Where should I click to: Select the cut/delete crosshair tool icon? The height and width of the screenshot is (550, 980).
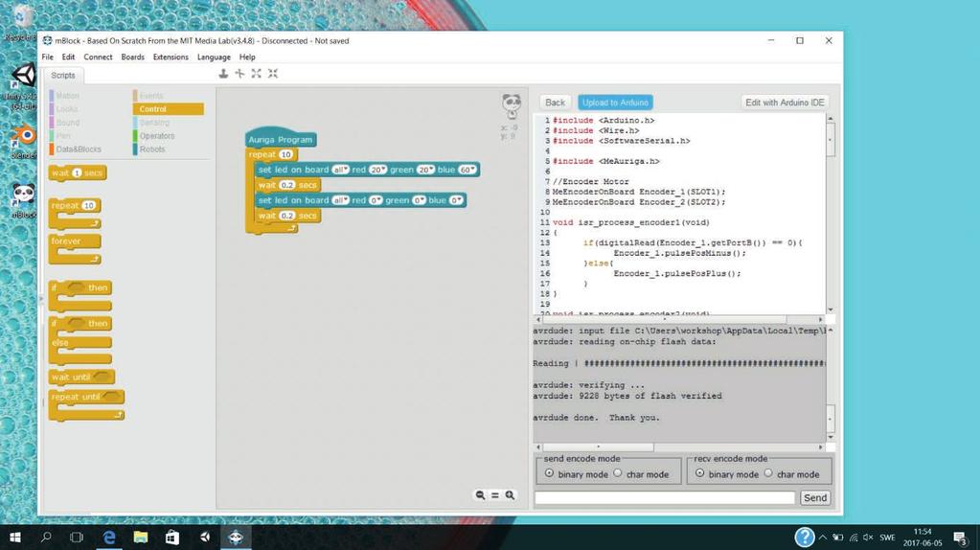[x=239, y=74]
